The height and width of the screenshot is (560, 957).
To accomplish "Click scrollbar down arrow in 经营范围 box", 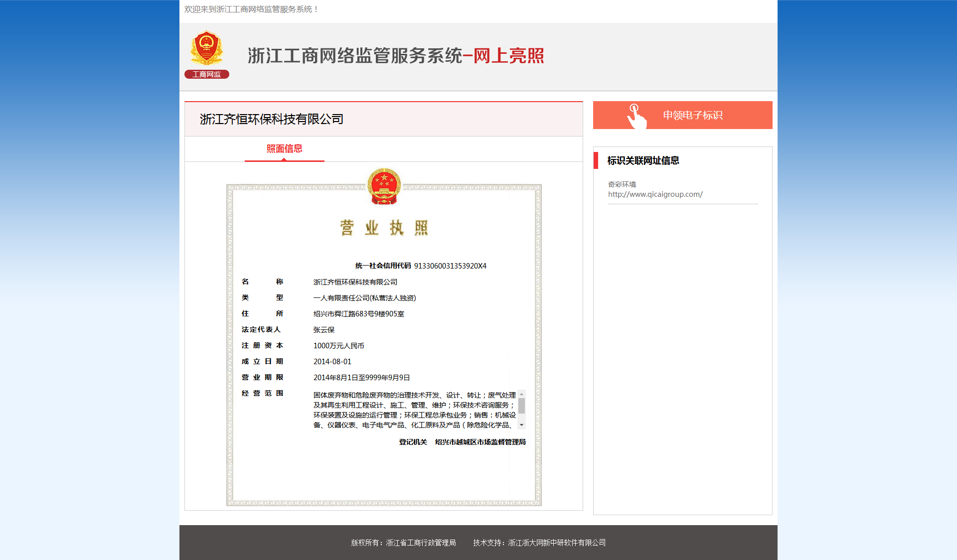I will click(521, 425).
